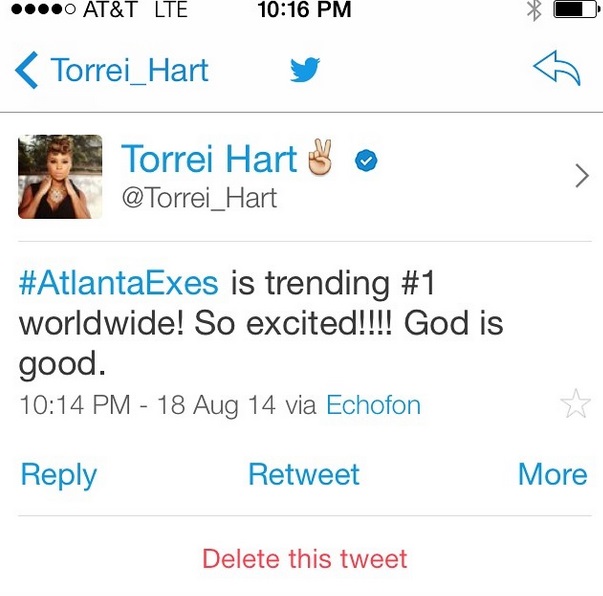
Task: Open the More options menu
Action: tap(552, 475)
